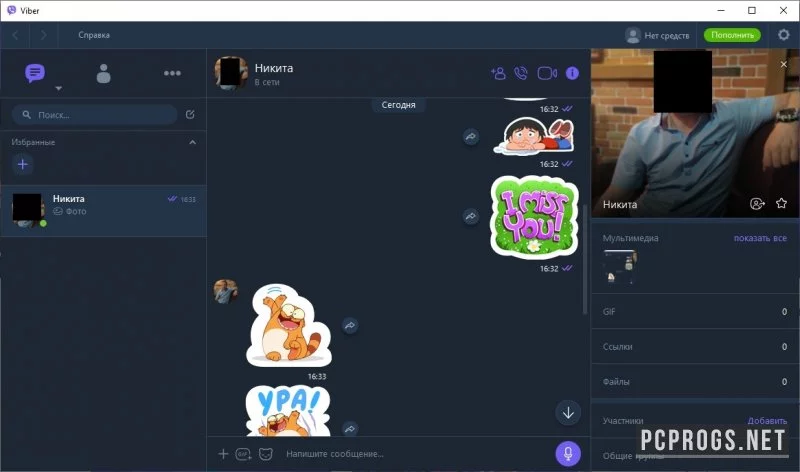Click the sender avatar beside the cat sticker
Viewport: 800px width, 472px height.
pyautogui.click(x=225, y=291)
